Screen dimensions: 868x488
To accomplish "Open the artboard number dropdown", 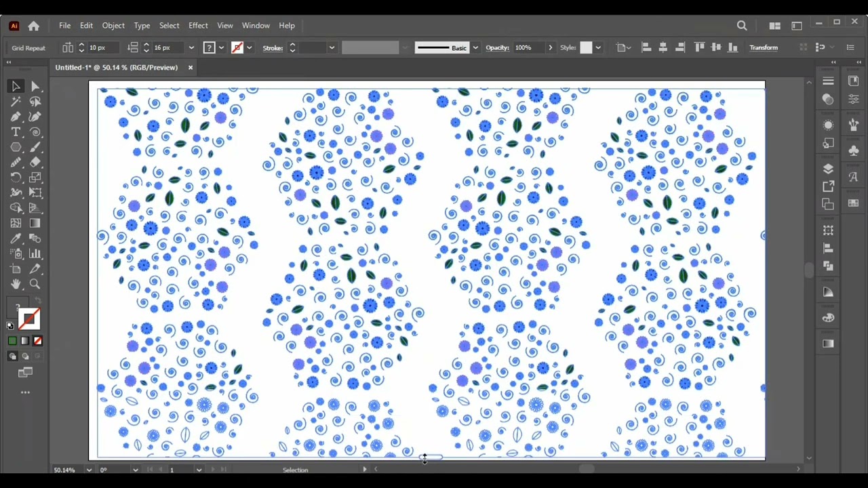I will point(199,470).
